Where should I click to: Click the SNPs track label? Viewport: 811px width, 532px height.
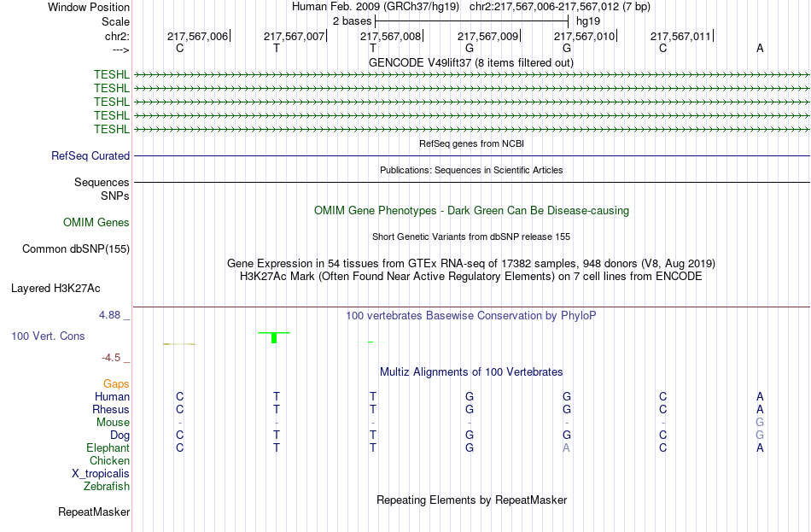point(115,196)
